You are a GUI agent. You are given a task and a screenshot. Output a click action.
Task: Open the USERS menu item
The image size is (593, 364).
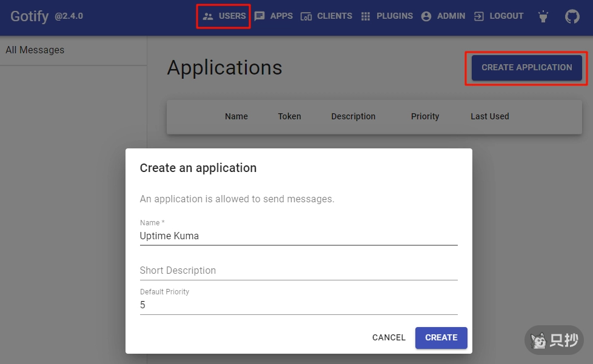tap(232, 16)
